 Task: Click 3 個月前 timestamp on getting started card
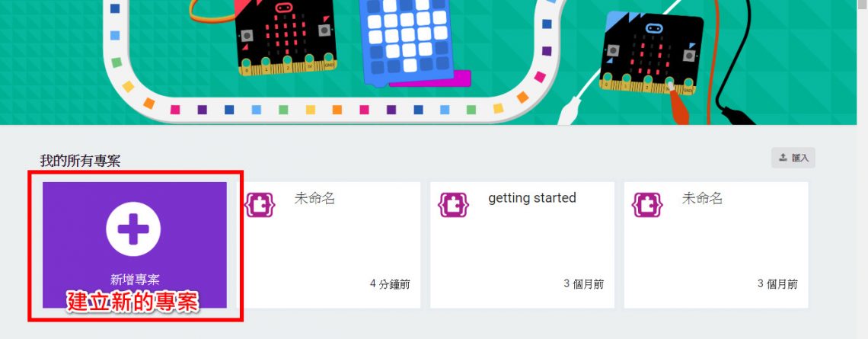pyautogui.click(x=584, y=284)
